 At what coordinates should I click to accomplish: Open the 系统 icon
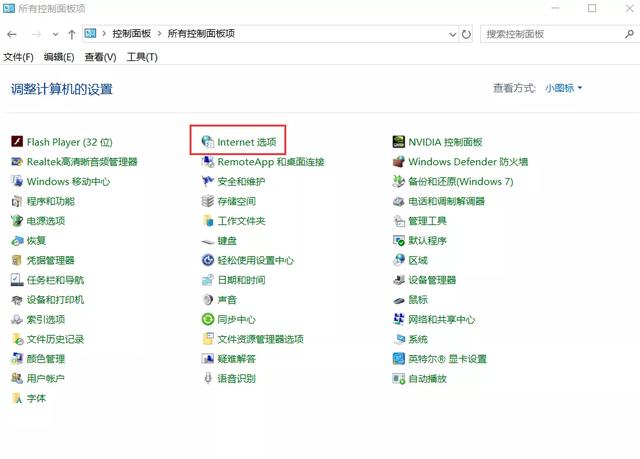(398, 339)
